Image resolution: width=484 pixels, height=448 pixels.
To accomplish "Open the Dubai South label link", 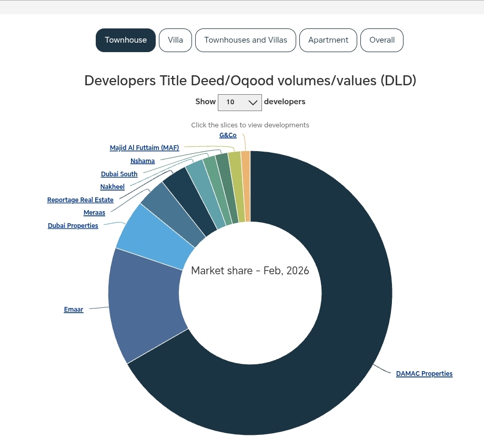I will coord(119,174).
